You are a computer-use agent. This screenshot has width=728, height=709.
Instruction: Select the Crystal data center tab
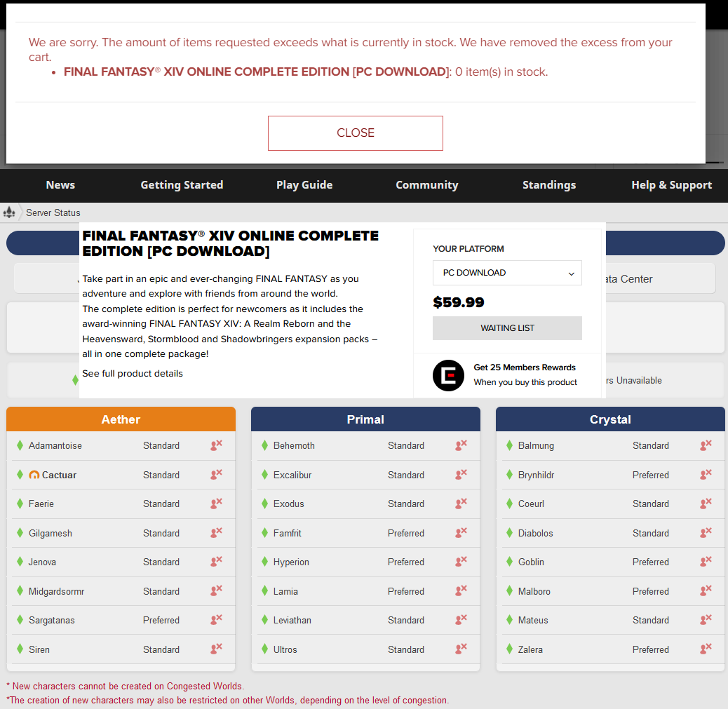click(x=610, y=419)
